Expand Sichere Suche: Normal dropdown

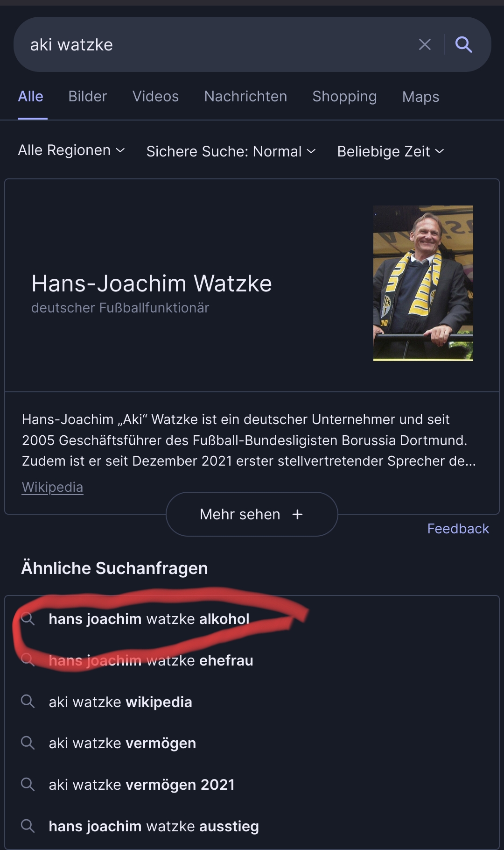231,151
